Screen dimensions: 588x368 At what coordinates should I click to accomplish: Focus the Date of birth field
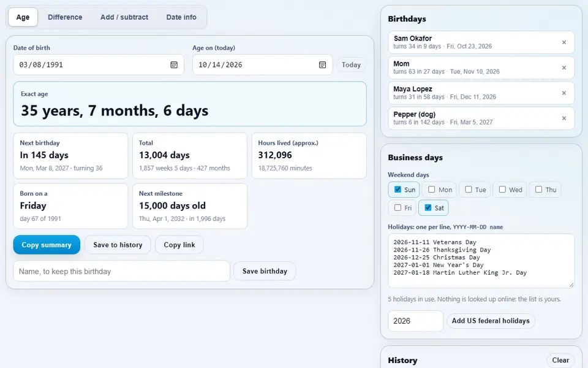pyautogui.click(x=99, y=64)
